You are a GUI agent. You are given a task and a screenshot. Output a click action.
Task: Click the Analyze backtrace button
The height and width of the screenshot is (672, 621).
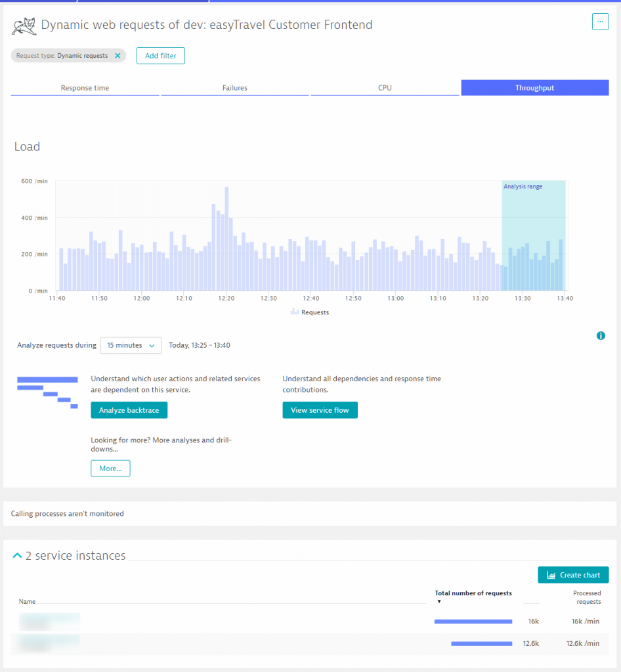tap(129, 410)
